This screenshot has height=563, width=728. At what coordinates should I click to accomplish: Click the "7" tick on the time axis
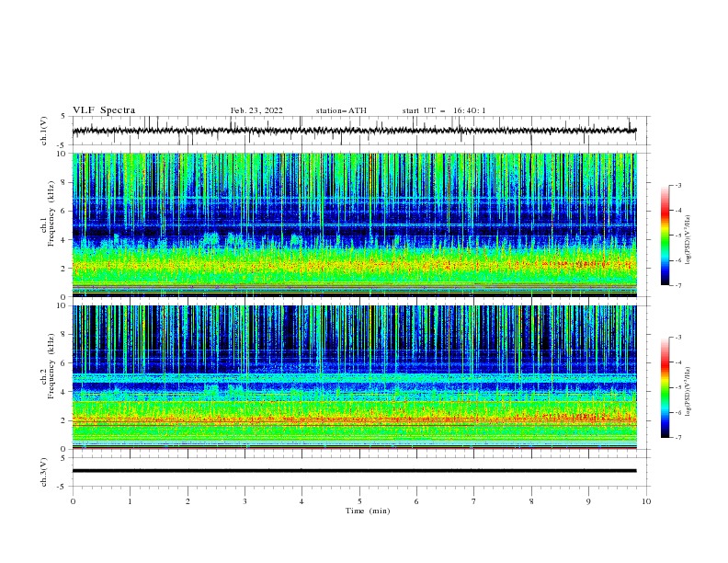point(474,501)
